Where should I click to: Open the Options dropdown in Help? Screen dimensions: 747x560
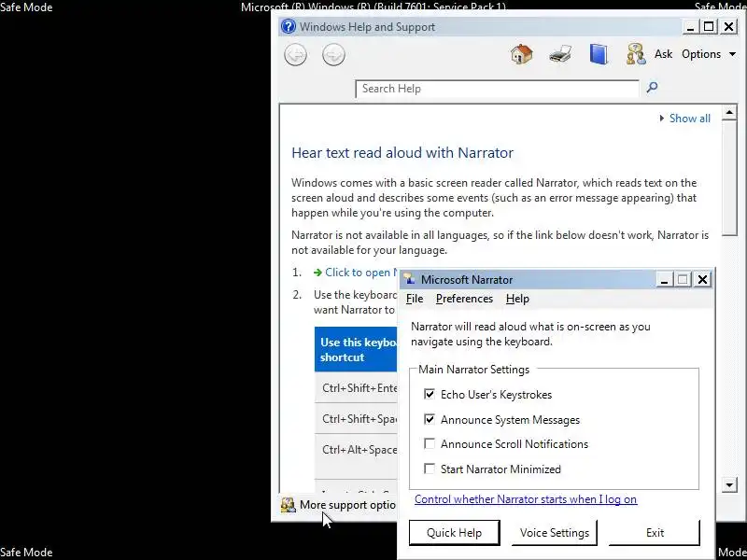pyautogui.click(x=709, y=54)
